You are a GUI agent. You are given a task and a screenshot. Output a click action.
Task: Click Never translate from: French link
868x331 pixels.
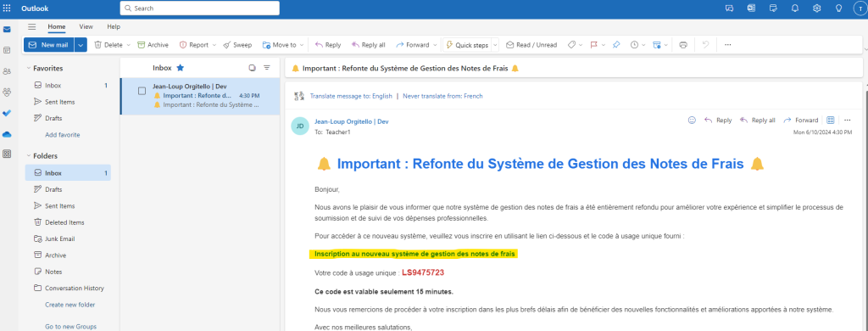point(442,96)
